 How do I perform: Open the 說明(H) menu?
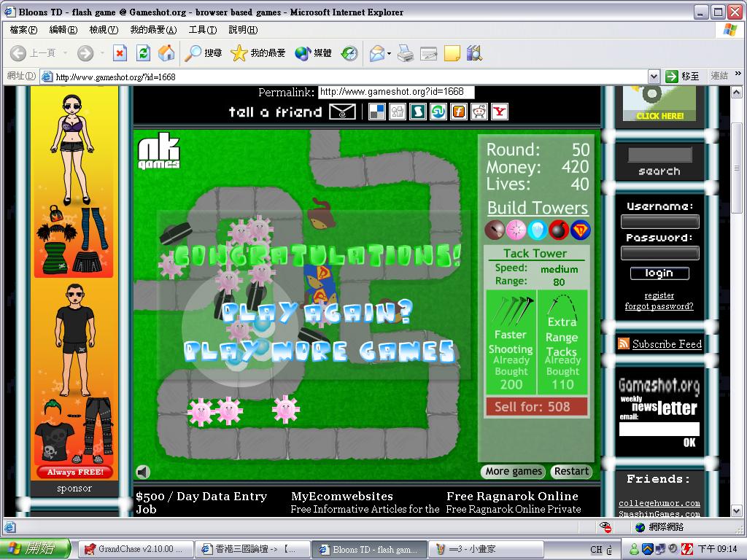[x=243, y=30]
